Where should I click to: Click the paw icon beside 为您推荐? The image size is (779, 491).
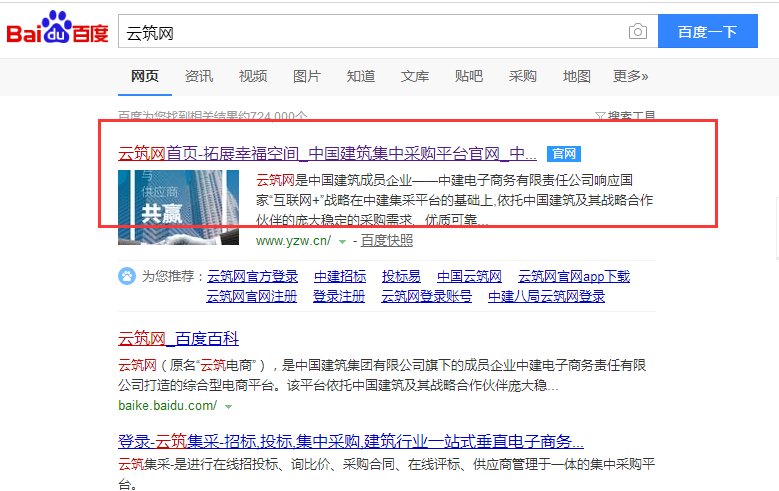pyautogui.click(x=127, y=276)
